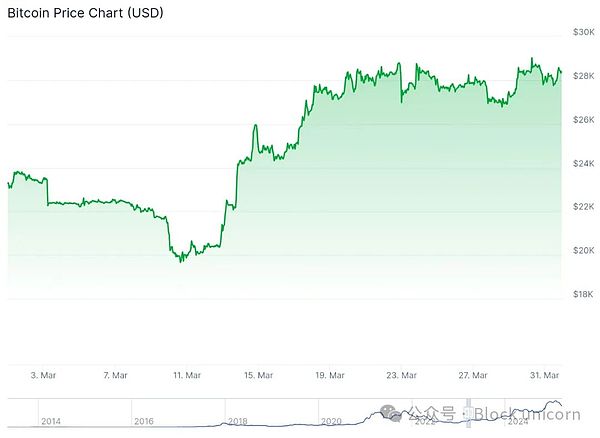600x438 pixels.
Task: Click the $30K price axis label
Action: pyautogui.click(x=582, y=31)
